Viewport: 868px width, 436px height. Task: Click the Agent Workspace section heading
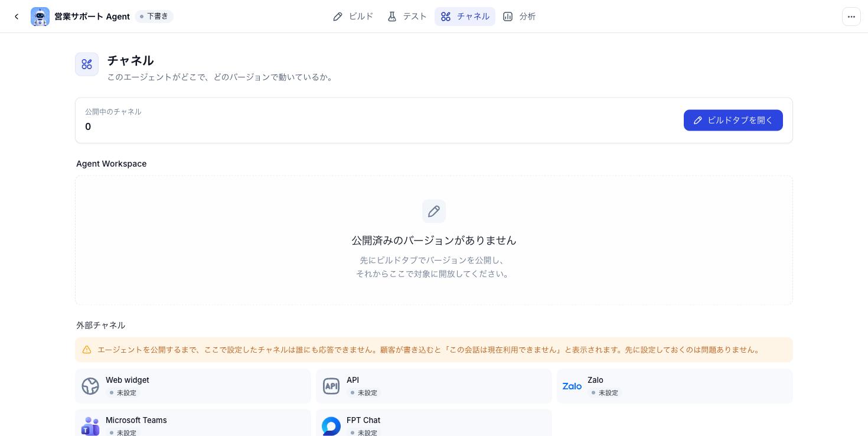112,164
